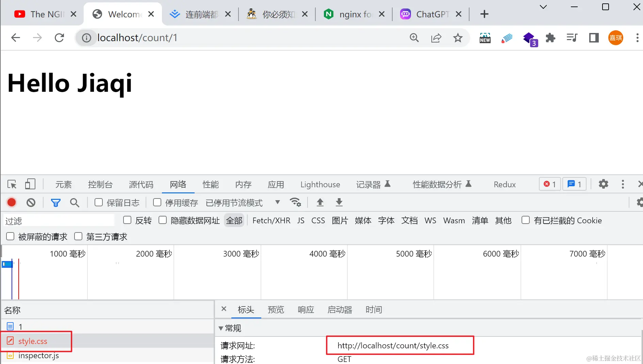Check the 被屏蔽的请求 option
This screenshot has width=643, height=364.
point(10,237)
